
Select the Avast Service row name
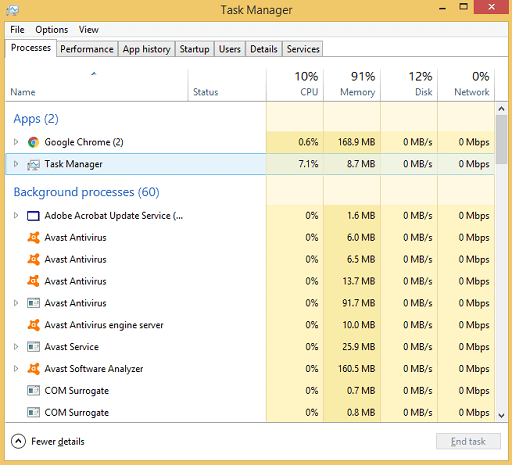coord(72,347)
